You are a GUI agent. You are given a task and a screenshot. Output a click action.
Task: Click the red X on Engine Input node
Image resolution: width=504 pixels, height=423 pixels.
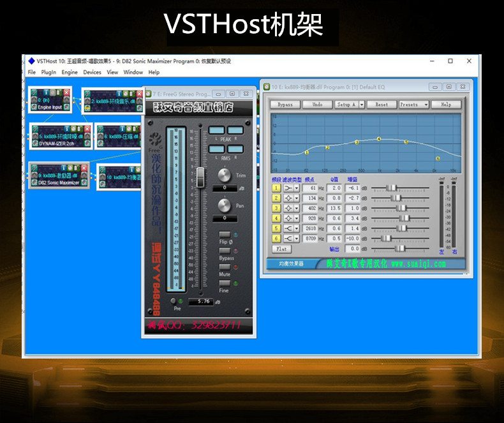66,93
